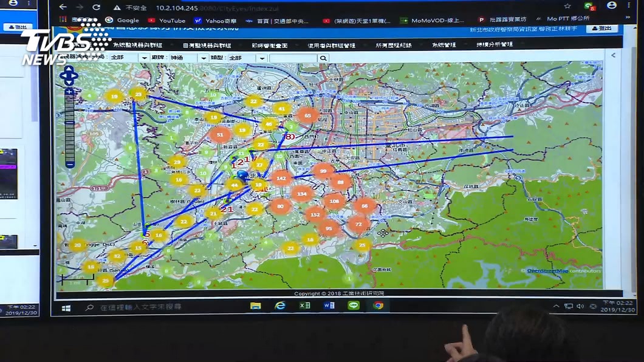Open the 交通部中央 bookmark
644x362 pixels.
pos(277,21)
